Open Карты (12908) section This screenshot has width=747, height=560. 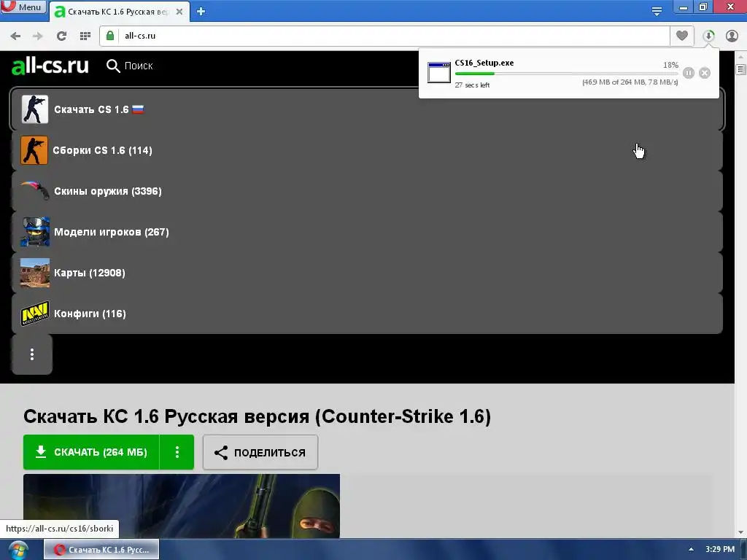[367, 273]
